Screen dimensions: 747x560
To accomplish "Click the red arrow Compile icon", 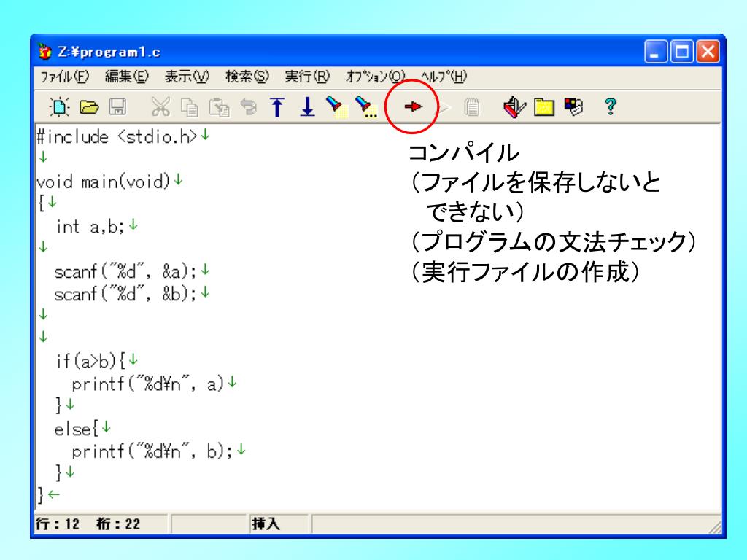I will (413, 106).
